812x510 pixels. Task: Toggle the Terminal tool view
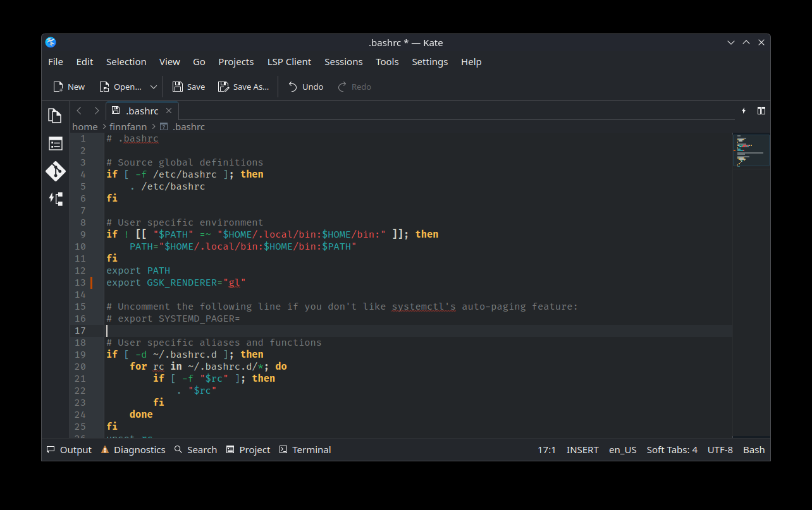[305, 449]
